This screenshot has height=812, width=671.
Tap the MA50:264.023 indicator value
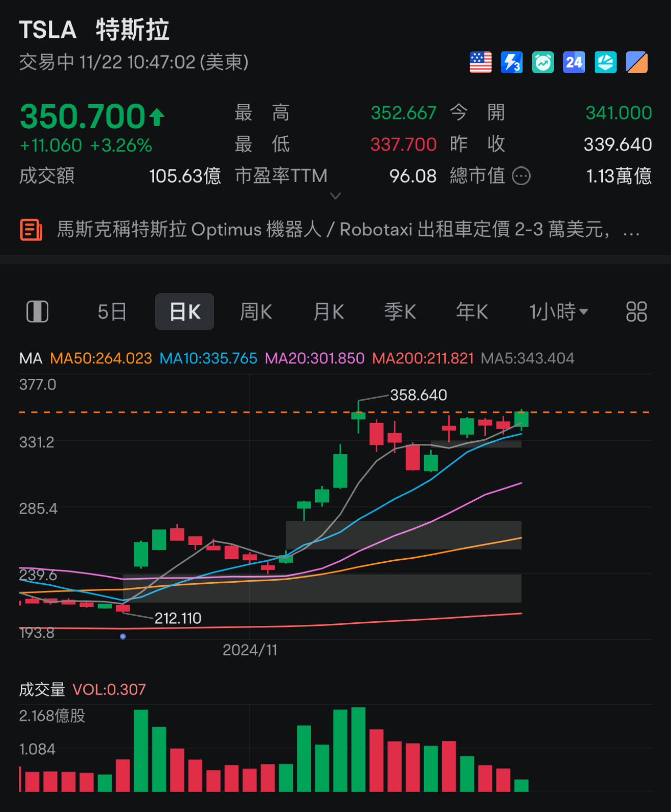[101, 358]
